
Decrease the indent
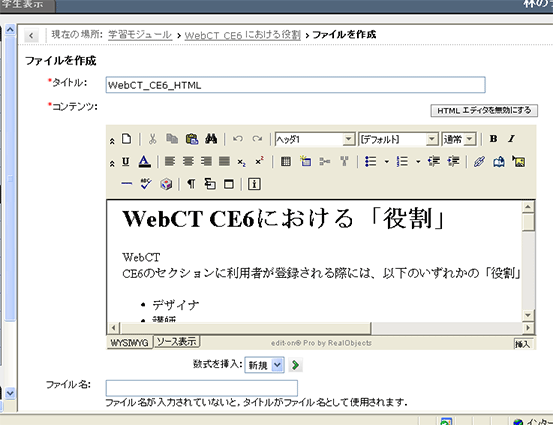433,162
